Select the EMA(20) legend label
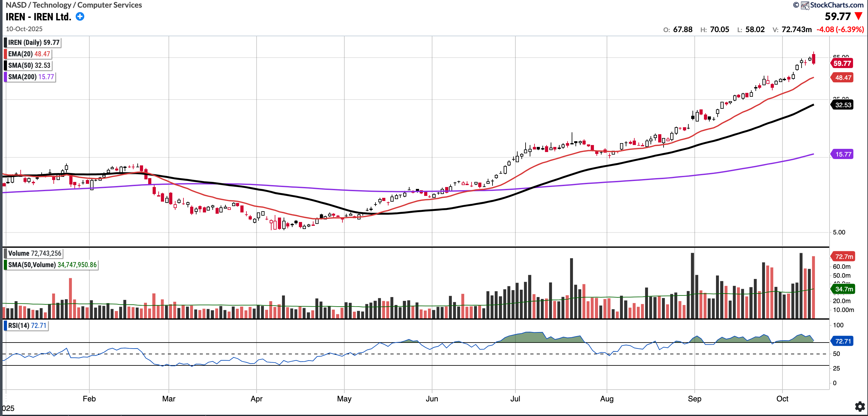Image resolution: width=868 pixels, height=416 pixels. point(29,54)
